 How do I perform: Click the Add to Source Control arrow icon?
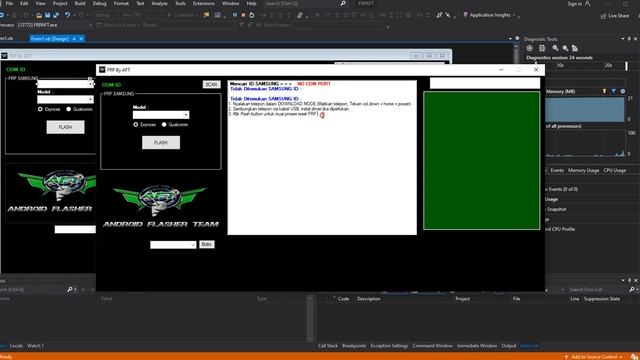click(x=566, y=357)
